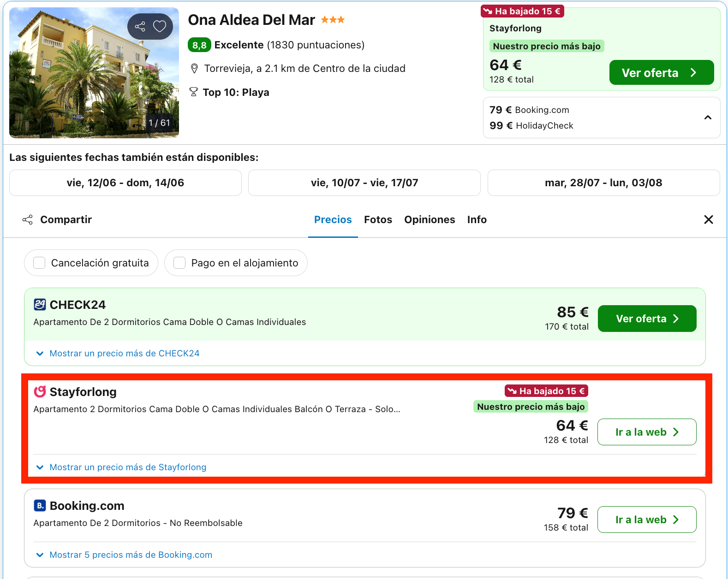Close the hotel detail panel with X

[709, 220]
